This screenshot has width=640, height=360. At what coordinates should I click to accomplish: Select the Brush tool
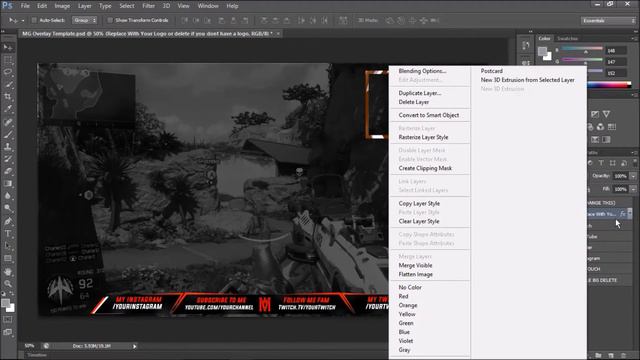[x=8, y=134]
